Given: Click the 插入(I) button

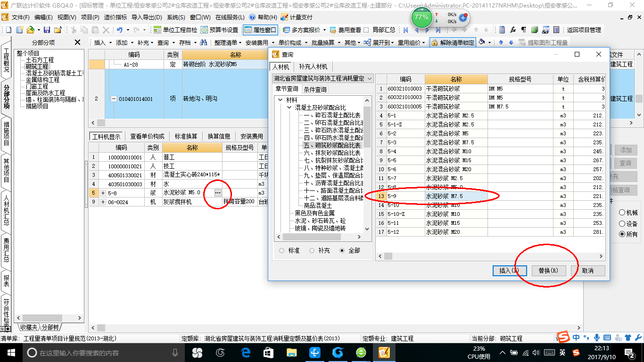Looking at the screenshot, I should point(509,271).
